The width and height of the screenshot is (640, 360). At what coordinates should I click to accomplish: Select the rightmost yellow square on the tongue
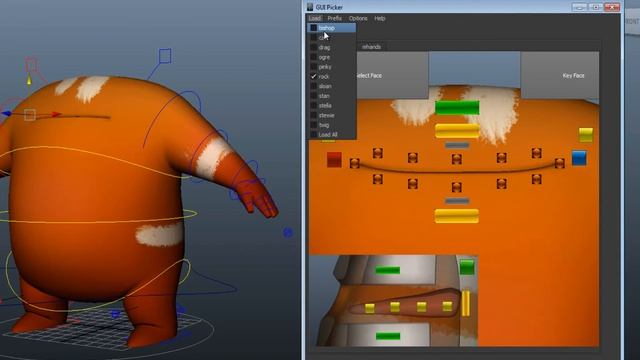pos(447,307)
